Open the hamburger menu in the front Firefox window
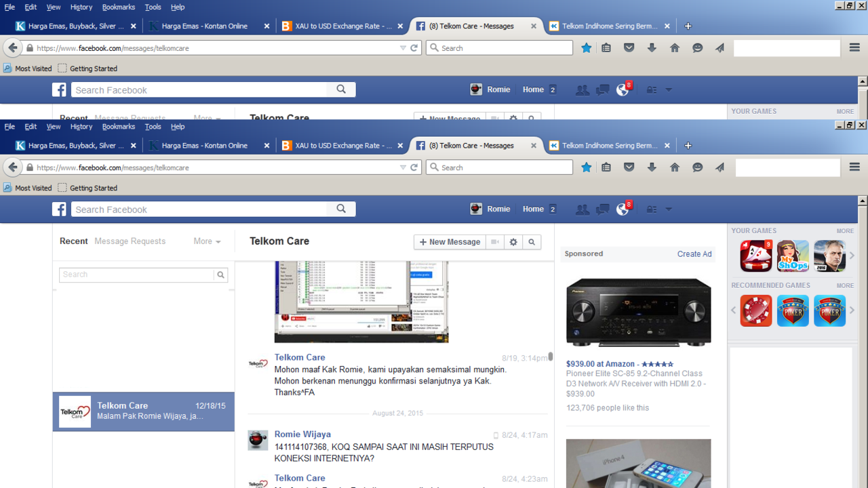868x488 pixels. coord(854,167)
